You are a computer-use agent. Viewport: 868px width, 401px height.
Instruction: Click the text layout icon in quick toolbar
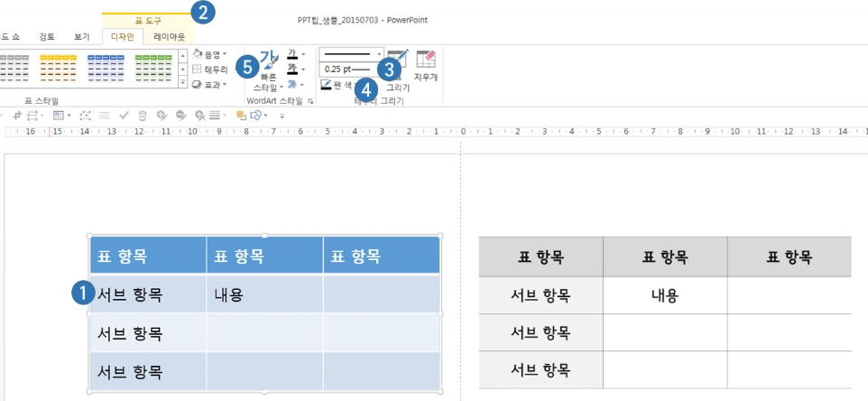[59, 116]
